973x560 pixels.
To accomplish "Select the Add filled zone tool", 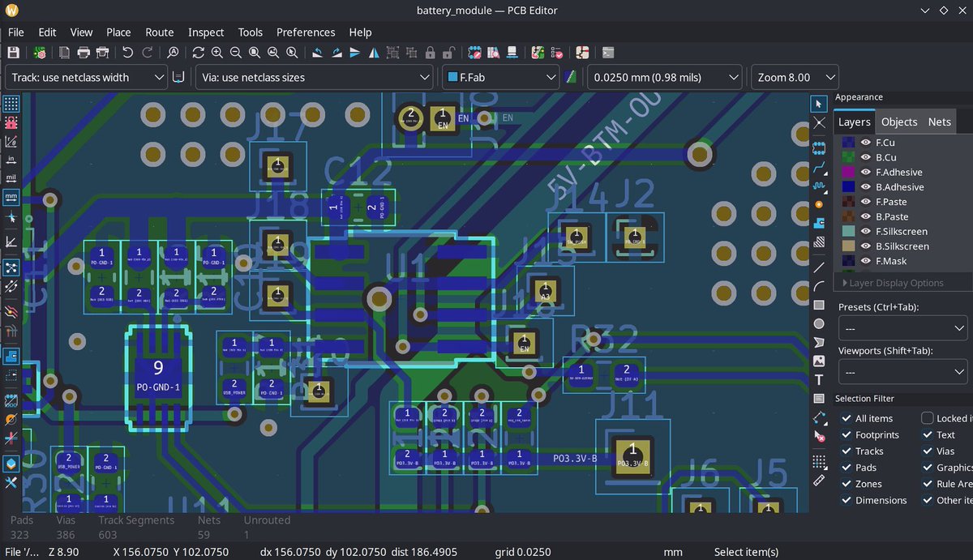I will (x=819, y=223).
